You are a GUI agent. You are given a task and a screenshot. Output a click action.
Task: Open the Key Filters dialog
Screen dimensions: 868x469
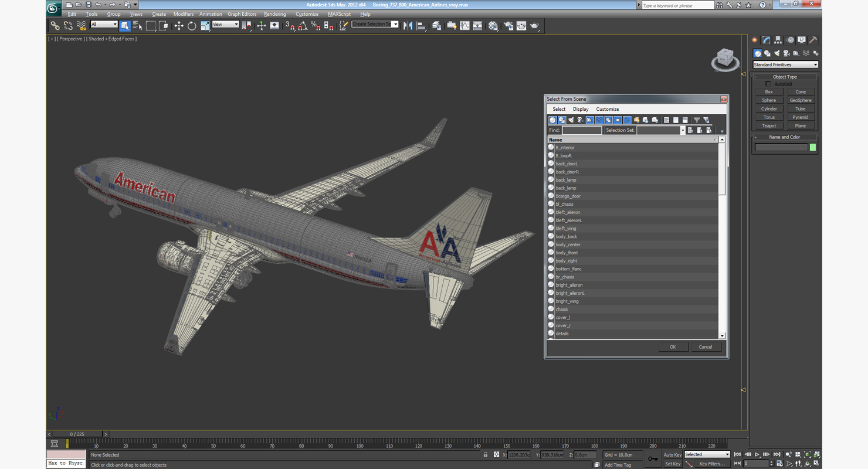[712, 464]
